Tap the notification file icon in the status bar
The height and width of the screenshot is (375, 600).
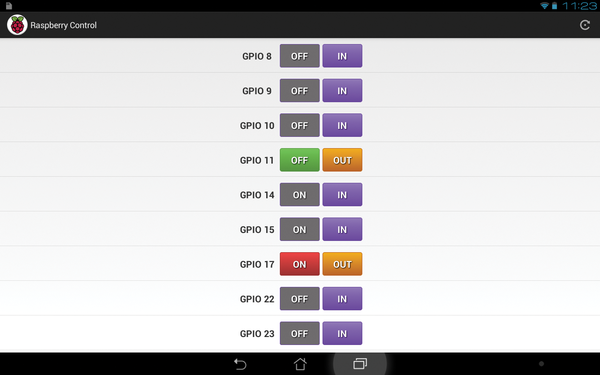(9, 6)
